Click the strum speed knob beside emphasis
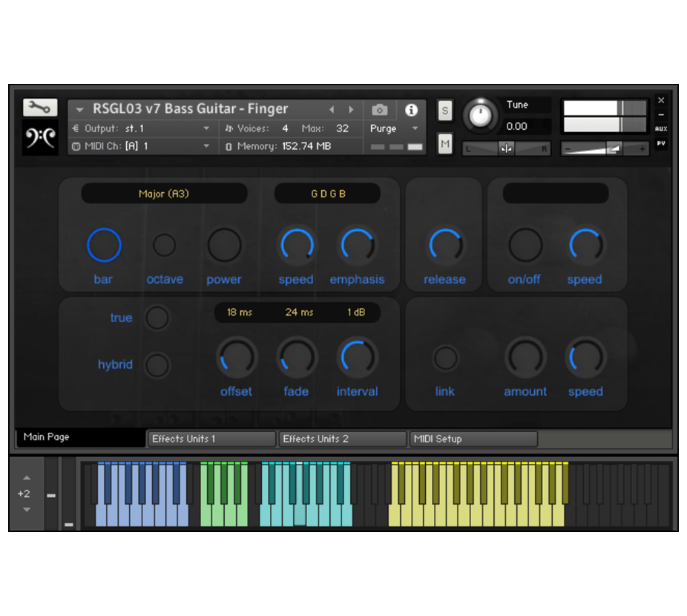This screenshot has width=687, height=616. point(297,245)
